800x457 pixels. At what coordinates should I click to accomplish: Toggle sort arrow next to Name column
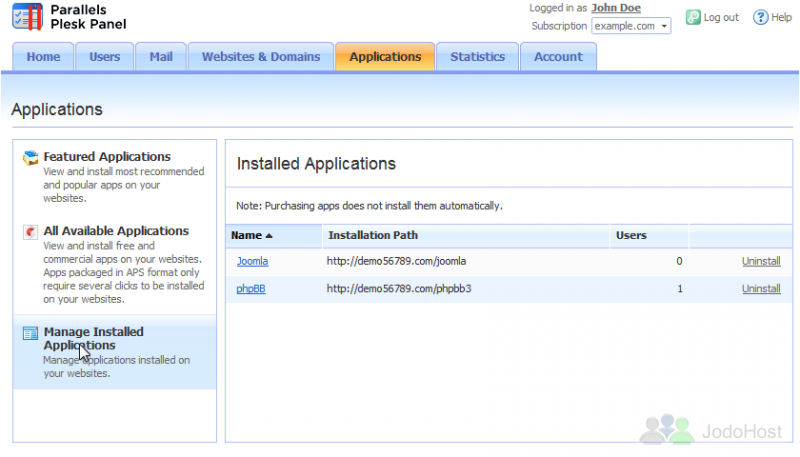tap(269, 236)
